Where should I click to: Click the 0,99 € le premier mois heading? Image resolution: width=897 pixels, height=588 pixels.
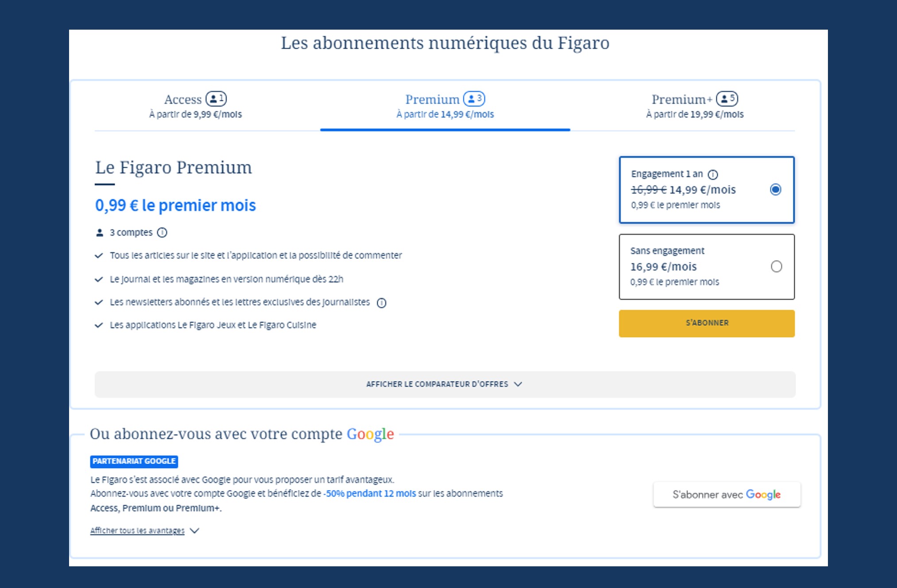[175, 205]
